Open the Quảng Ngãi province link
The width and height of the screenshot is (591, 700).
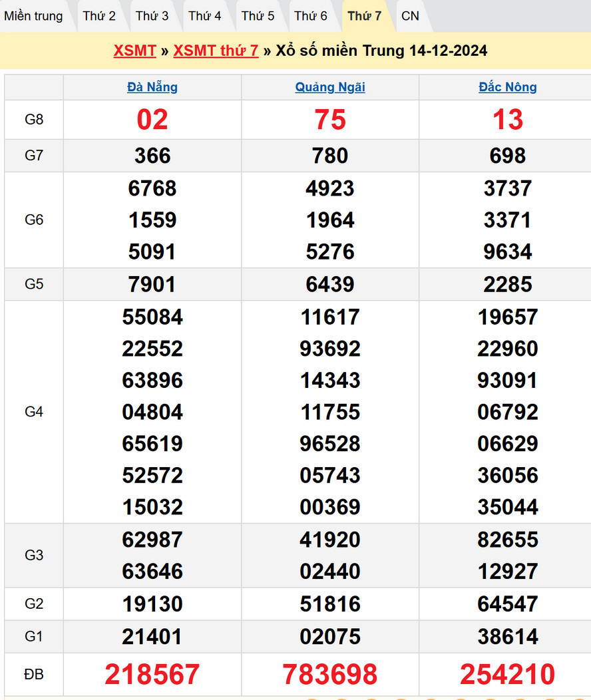330,87
